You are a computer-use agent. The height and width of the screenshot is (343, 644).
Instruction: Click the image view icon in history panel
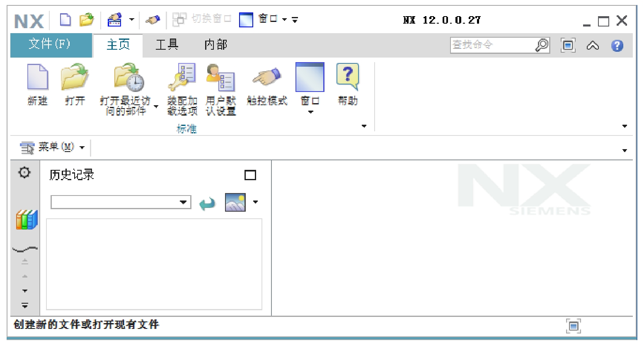[x=235, y=202]
